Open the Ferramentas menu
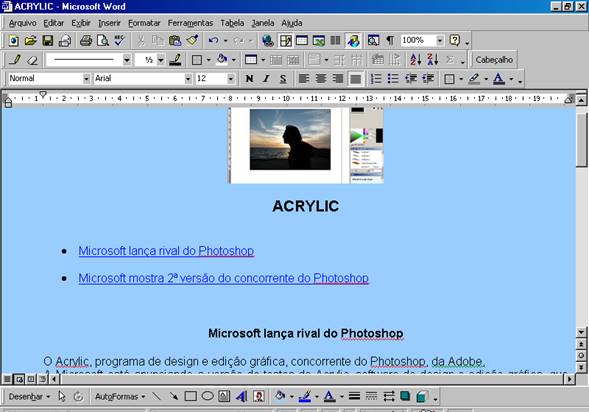Screen dimensions: 589x412 pos(190,23)
